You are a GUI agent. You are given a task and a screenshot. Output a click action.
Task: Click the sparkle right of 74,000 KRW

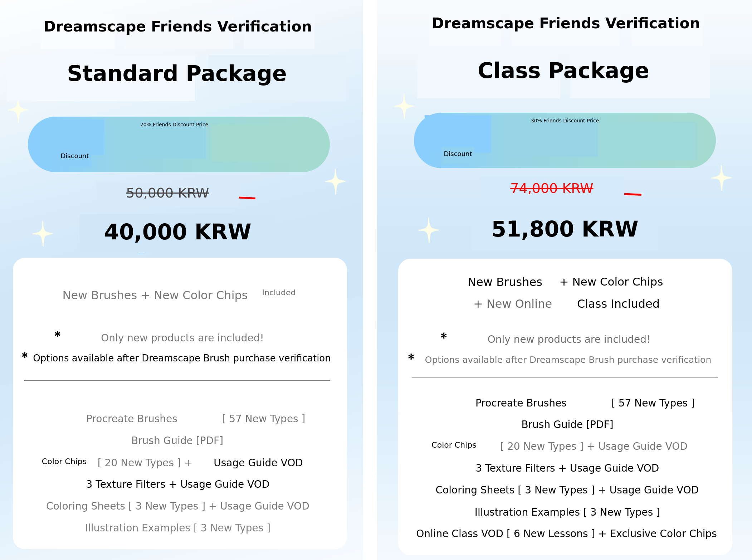click(721, 177)
